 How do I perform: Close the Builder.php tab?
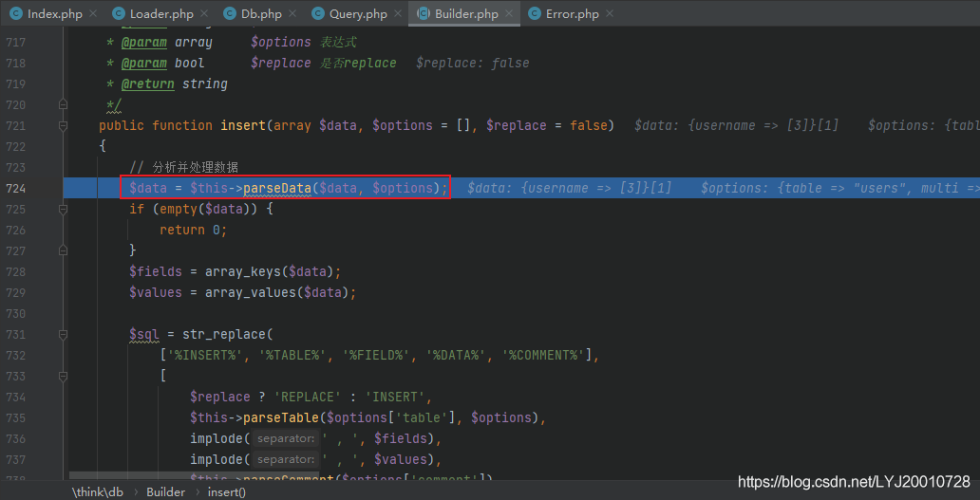508,13
